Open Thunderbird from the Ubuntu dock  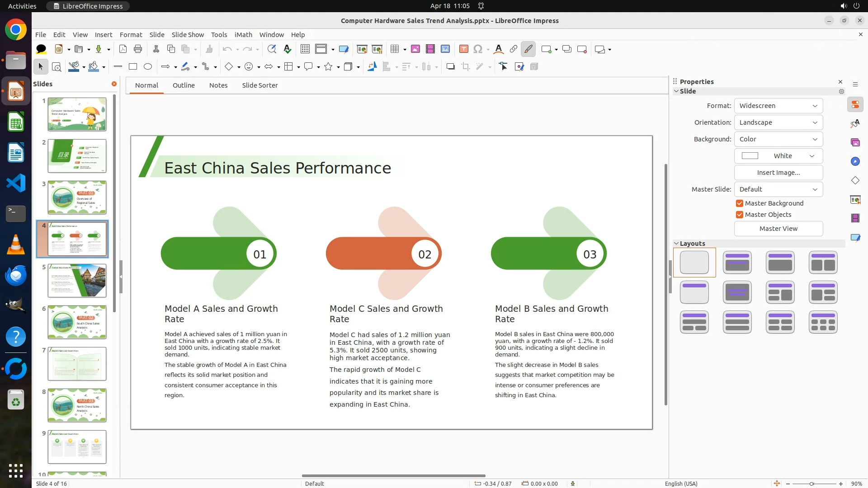click(16, 275)
